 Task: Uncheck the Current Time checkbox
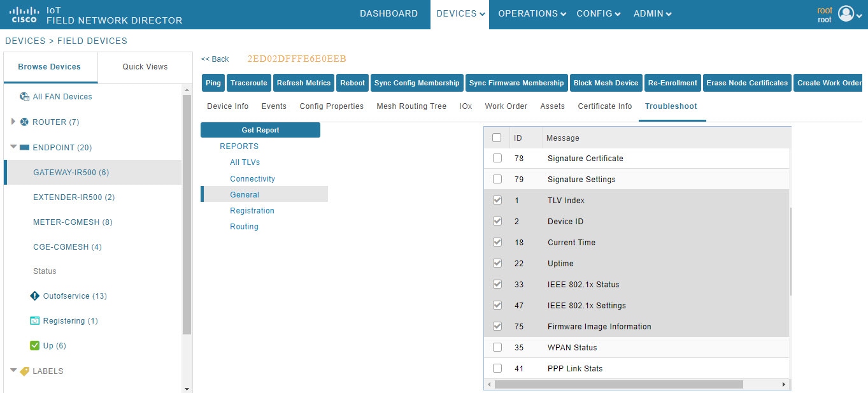point(497,242)
